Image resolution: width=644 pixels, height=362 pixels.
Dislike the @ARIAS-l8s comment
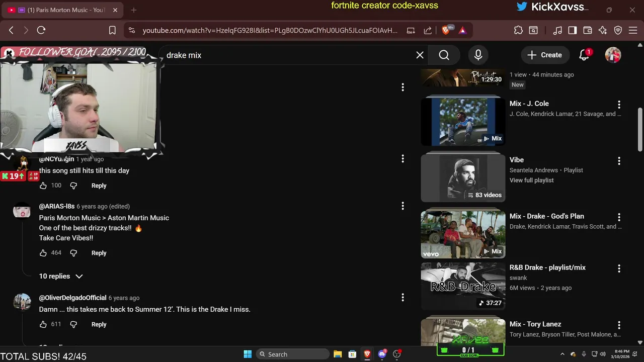pyautogui.click(x=73, y=253)
